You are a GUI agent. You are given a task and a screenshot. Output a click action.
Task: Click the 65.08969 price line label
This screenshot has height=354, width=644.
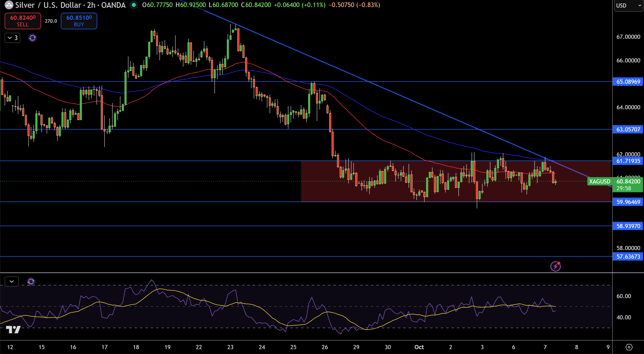pyautogui.click(x=628, y=82)
